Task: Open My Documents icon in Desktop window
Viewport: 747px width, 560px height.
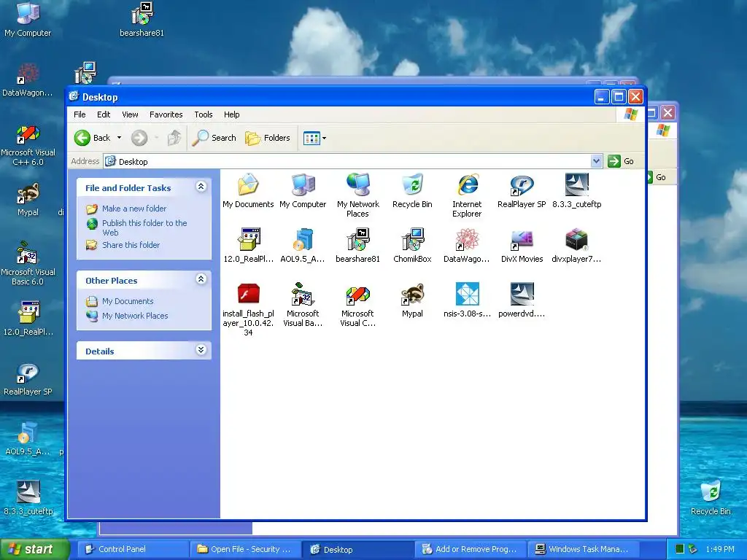Action: pyautogui.click(x=248, y=190)
